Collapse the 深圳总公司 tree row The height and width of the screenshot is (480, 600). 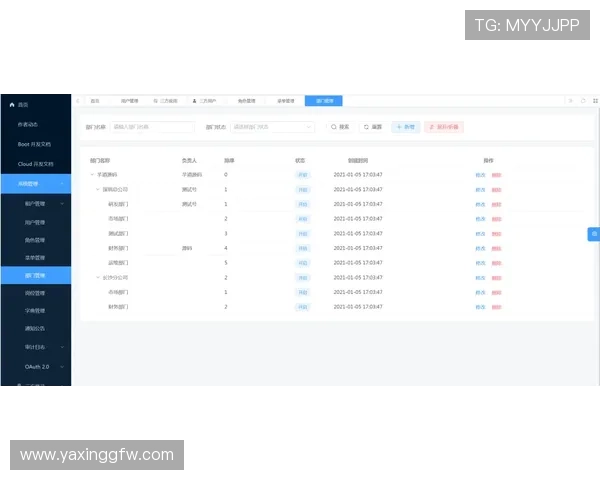click(x=97, y=189)
